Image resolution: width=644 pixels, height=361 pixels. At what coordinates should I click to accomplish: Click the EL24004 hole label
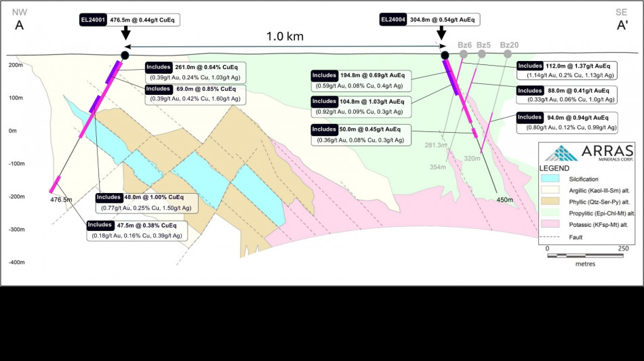tap(393, 20)
